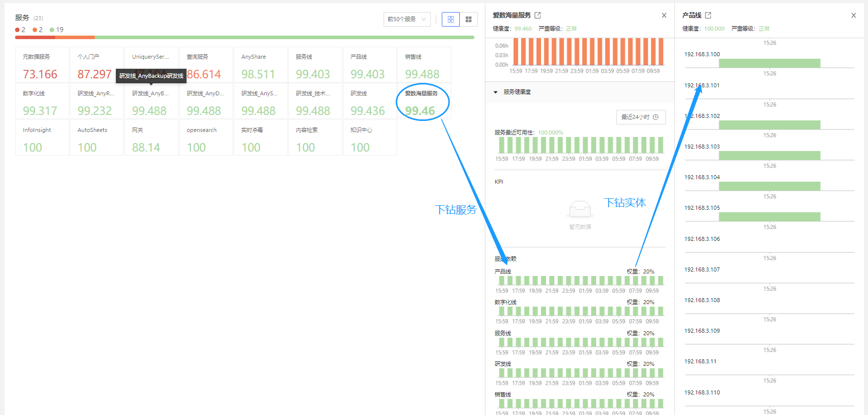The height and width of the screenshot is (415, 868).
Task: Click entity 192.168.3.105 row
Action: 702,208
